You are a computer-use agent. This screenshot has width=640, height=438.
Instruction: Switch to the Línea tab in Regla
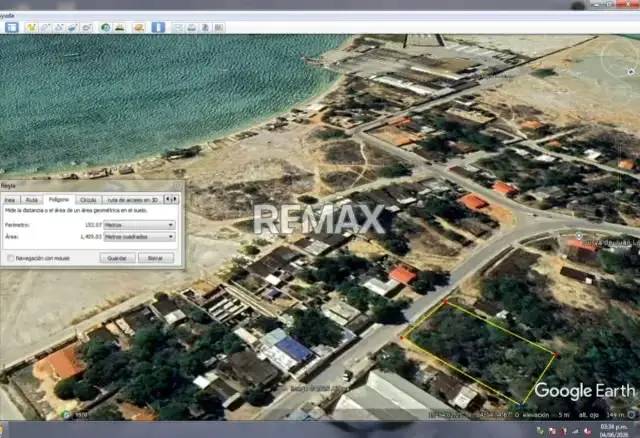pos(10,200)
